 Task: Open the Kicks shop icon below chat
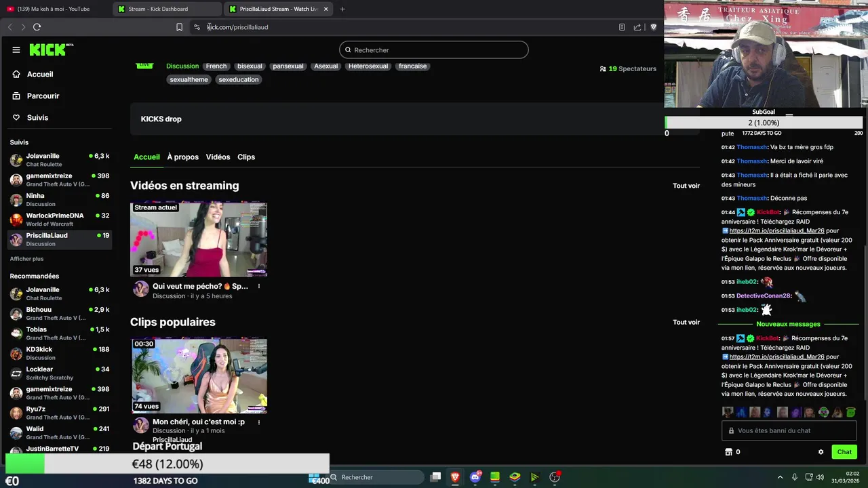[729, 451]
